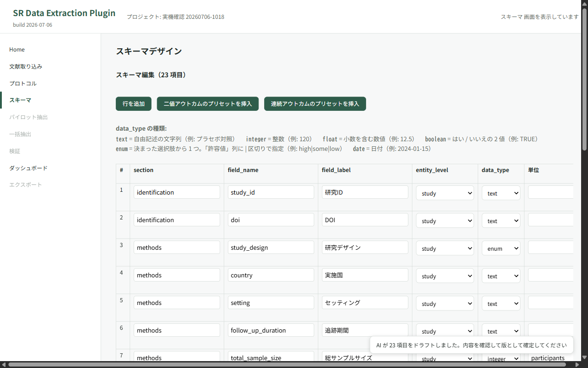Open the Home page in sidebar

click(17, 50)
